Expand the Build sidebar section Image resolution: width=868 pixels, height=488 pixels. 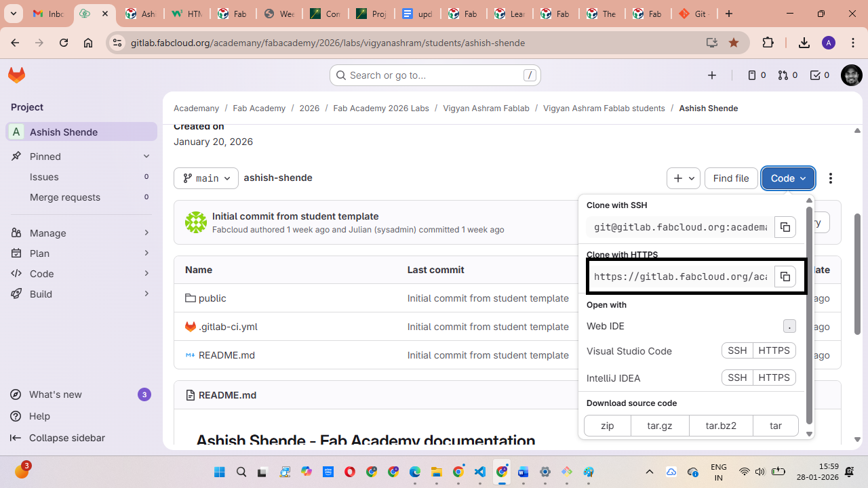pos(81,294)
